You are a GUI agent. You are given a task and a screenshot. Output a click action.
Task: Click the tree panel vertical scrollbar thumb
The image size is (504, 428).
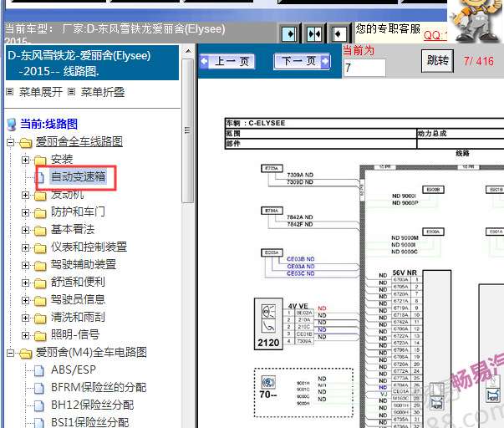pyautogui.click(x=188, y=130)
